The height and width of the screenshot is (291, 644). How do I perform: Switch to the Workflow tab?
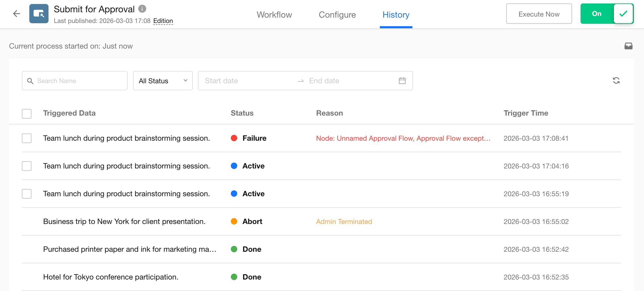coord(274,15)
